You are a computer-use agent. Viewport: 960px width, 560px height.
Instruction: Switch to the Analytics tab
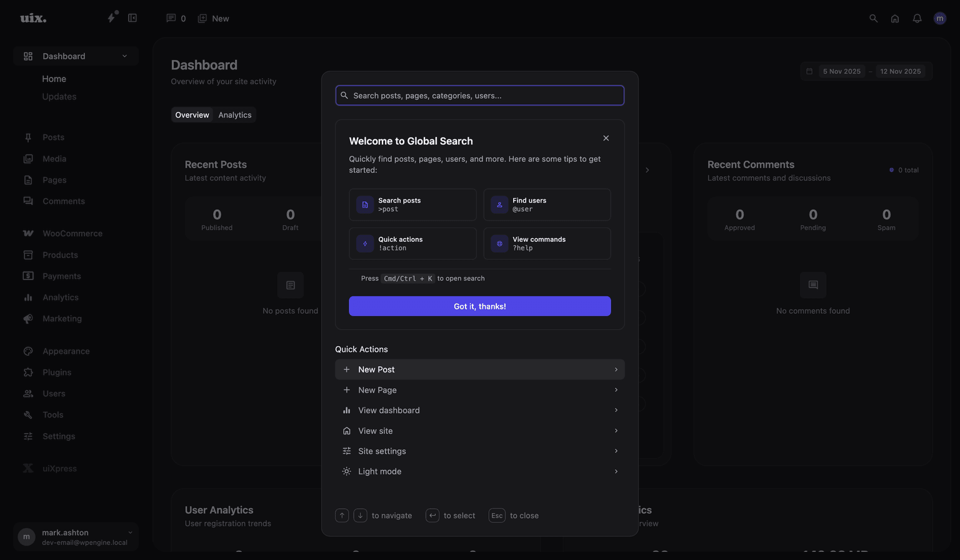coord(235,114)
